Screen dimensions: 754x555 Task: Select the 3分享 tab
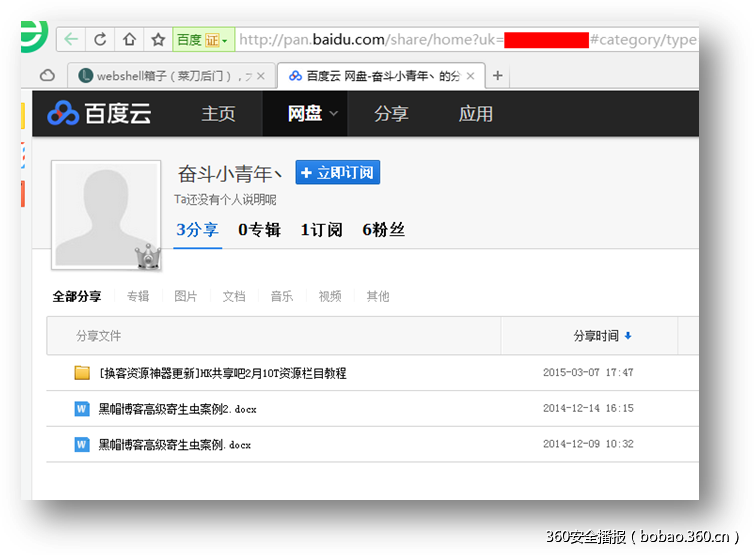(x=197, y=230)
